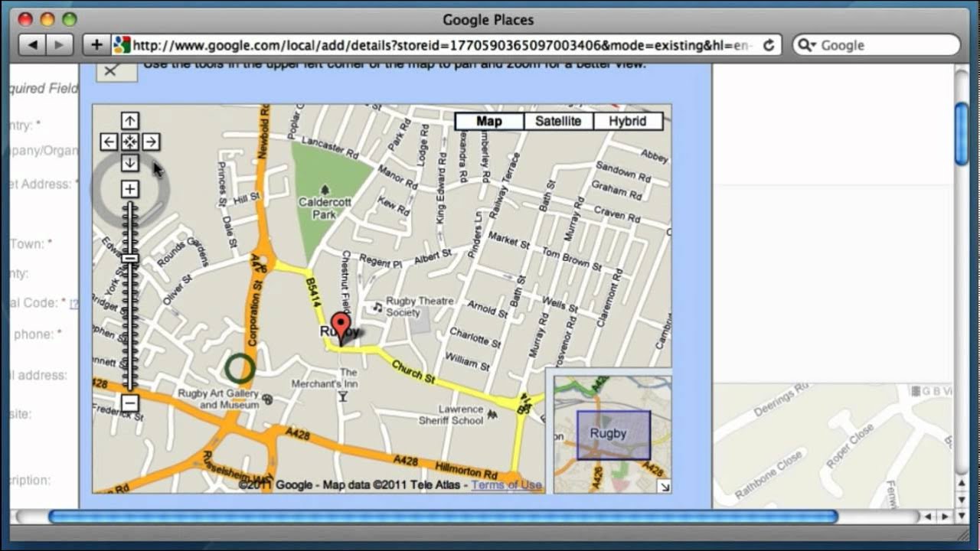Screen dimensions: 980x551
Task: Add bookmark with plus button
Action: click(x=96, y=44)
